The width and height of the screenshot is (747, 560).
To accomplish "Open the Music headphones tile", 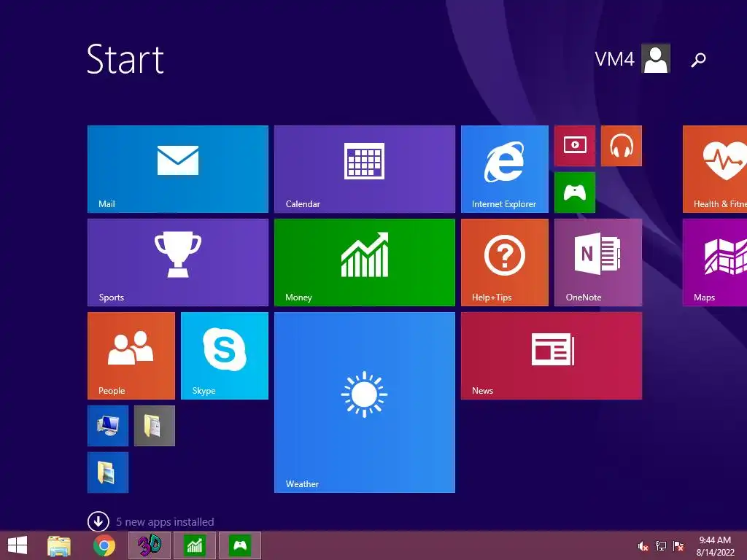I will pyautogui.click(x=622, y=146).
